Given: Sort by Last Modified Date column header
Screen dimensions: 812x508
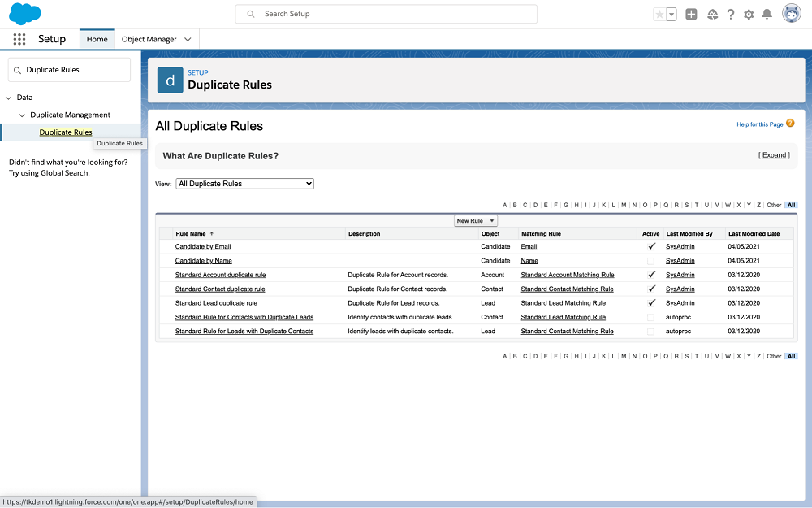Looking at the screenshot, I should 754,234.
